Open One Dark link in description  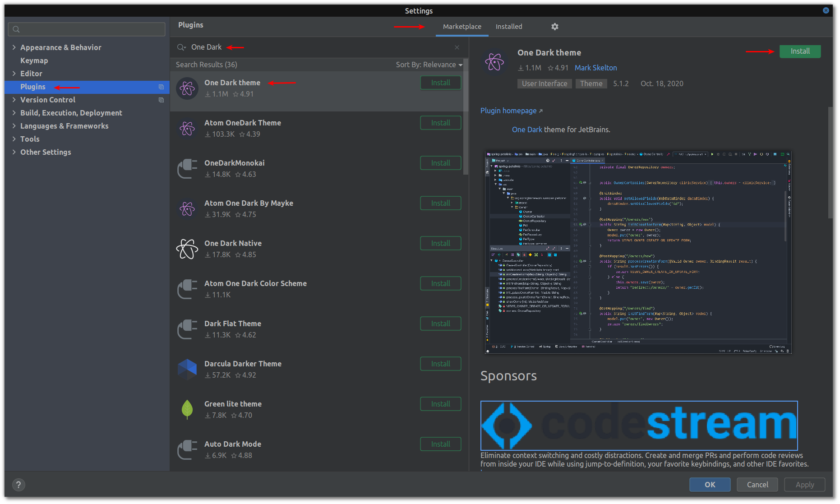[x=527, y=129]
